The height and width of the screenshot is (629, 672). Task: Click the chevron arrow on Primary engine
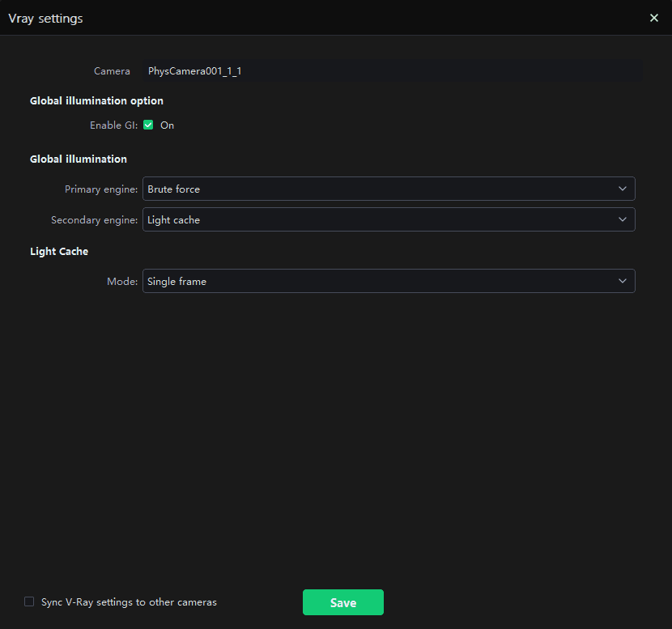coord(622,189)
